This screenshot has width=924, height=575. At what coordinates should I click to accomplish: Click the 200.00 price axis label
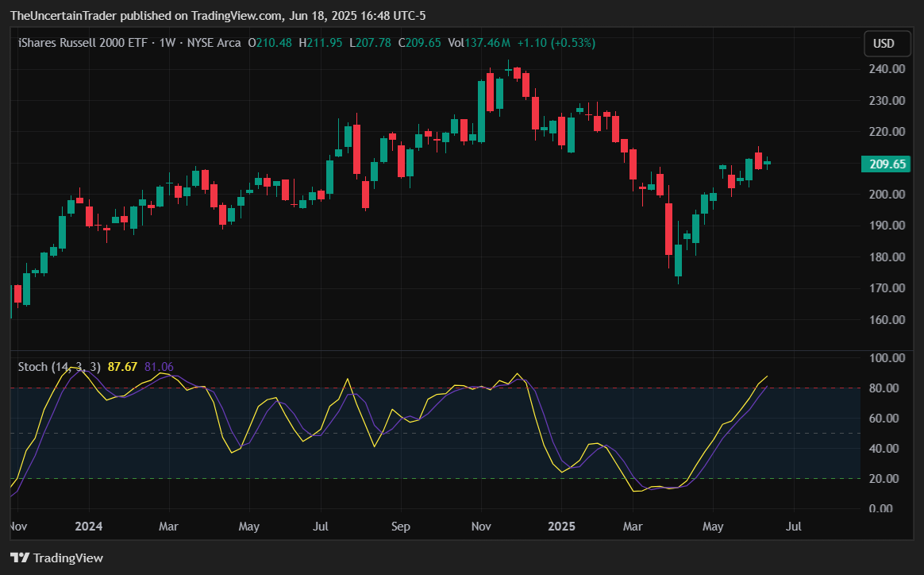(887, 195)
